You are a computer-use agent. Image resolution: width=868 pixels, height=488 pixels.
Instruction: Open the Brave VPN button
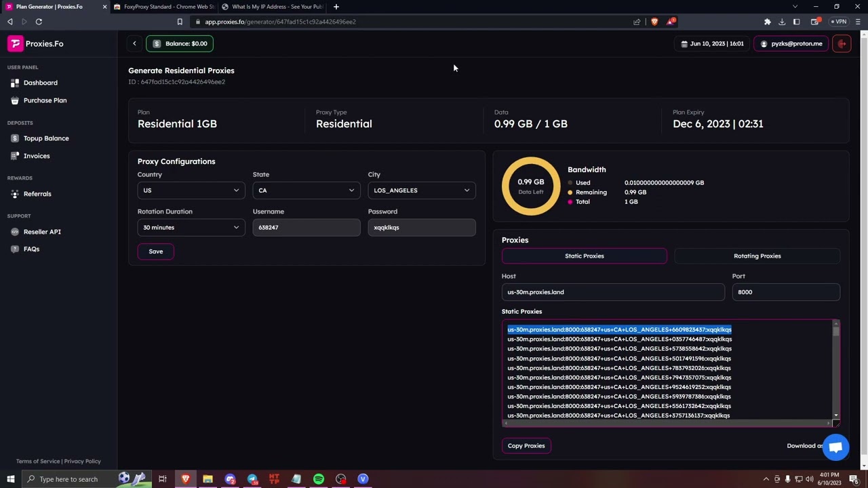[x=840, y=22]
